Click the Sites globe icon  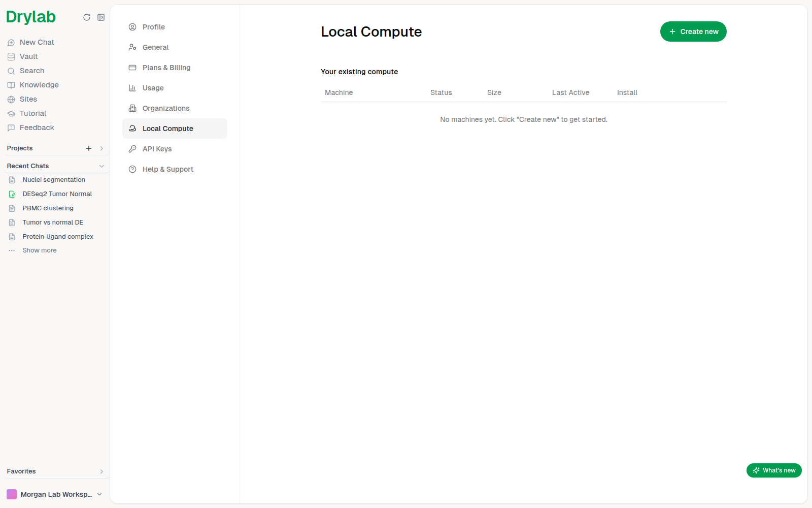pos(11,100)
